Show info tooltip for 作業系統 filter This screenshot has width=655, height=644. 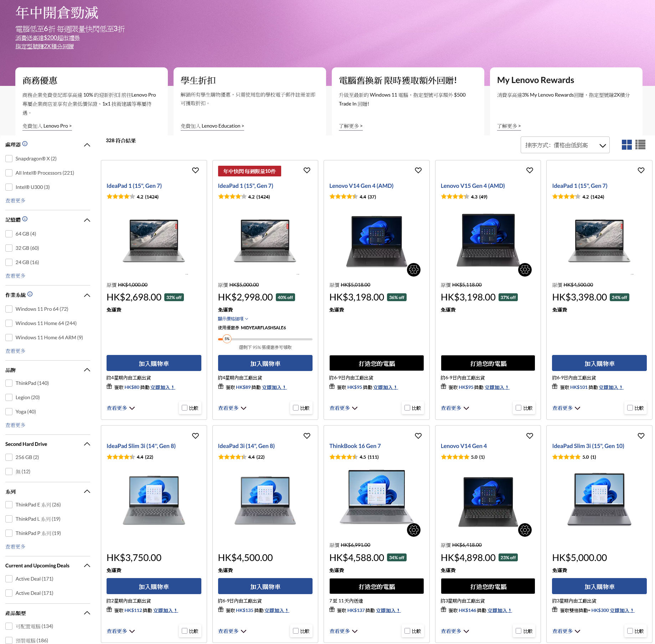pos(30,294)
